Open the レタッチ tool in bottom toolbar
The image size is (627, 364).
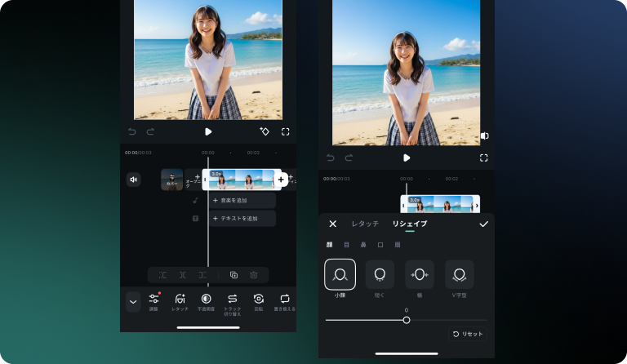(180, 300)
